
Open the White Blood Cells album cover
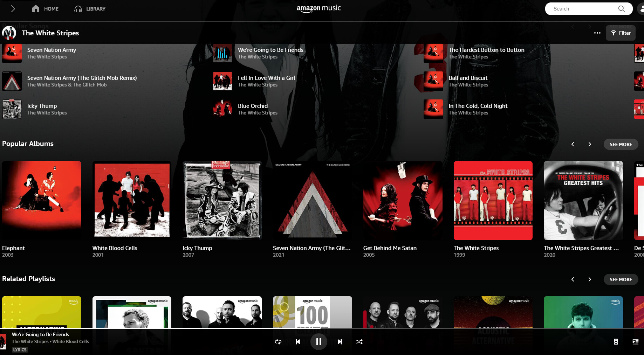132,201
